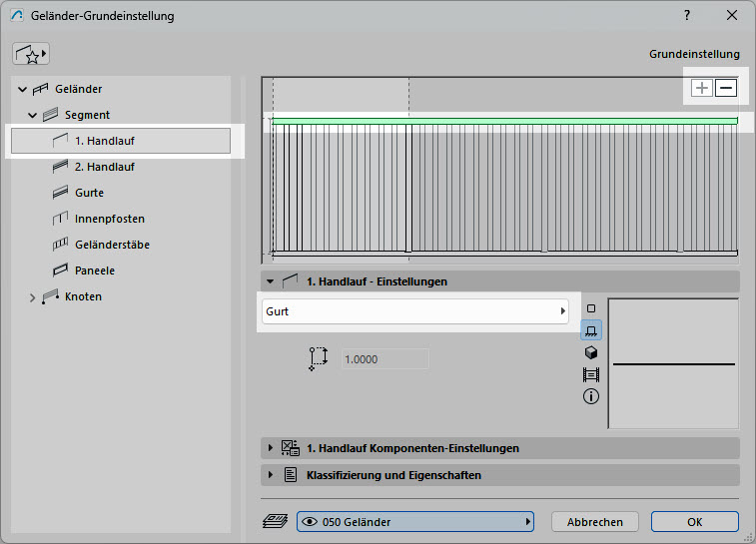Click the minus icon above the railing preview
756x544 pixels.
(726, 88)
